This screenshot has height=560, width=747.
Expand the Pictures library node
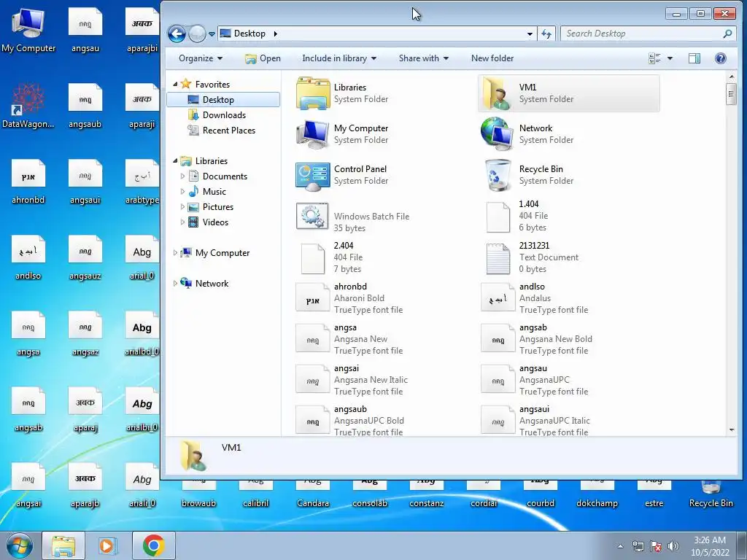(x=182, y=206)
